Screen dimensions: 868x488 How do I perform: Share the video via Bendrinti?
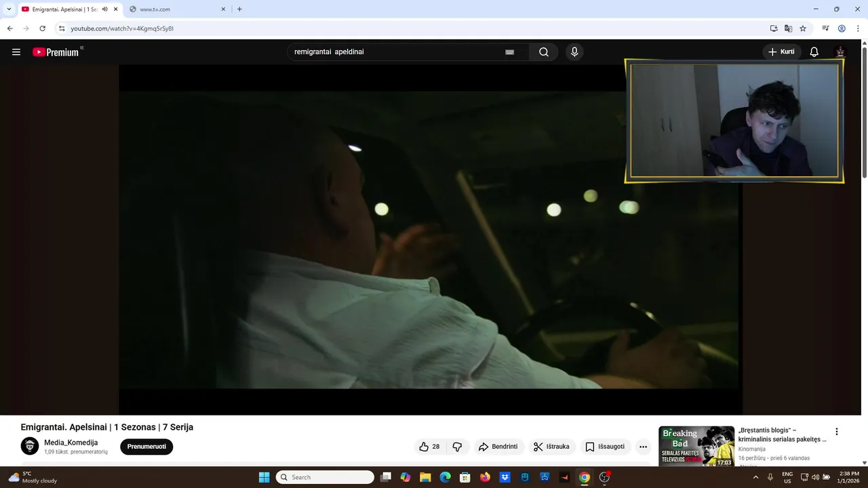498,447
